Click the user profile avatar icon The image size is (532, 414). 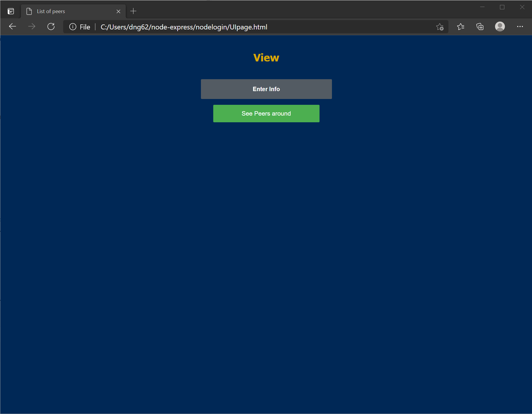tap(500, 26)
